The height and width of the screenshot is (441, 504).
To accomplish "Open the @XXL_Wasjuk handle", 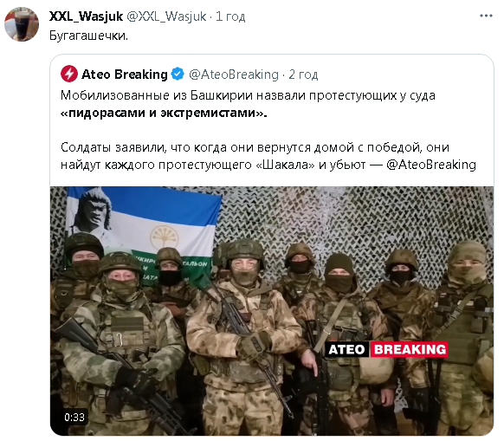I will click(x=166, y=16).
